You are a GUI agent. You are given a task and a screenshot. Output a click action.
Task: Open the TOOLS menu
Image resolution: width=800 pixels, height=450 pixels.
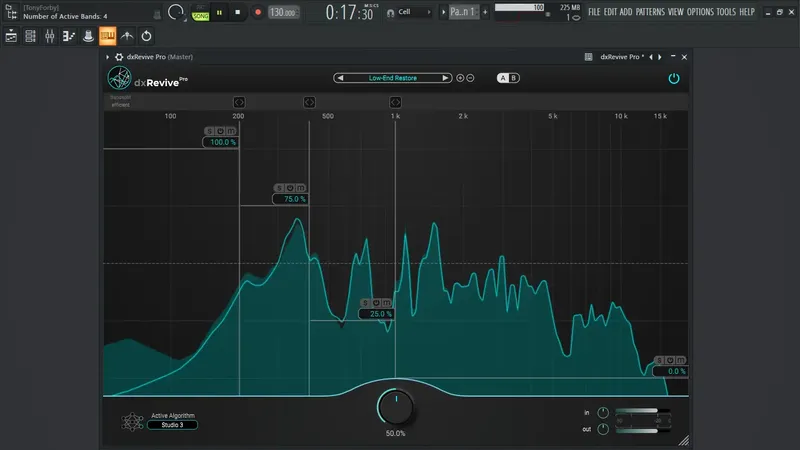(x=726, y=12)
